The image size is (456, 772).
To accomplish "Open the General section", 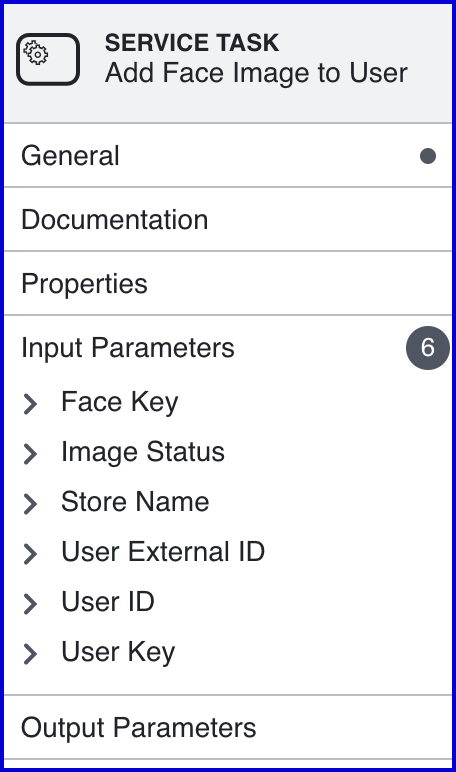I will [228, 156].
